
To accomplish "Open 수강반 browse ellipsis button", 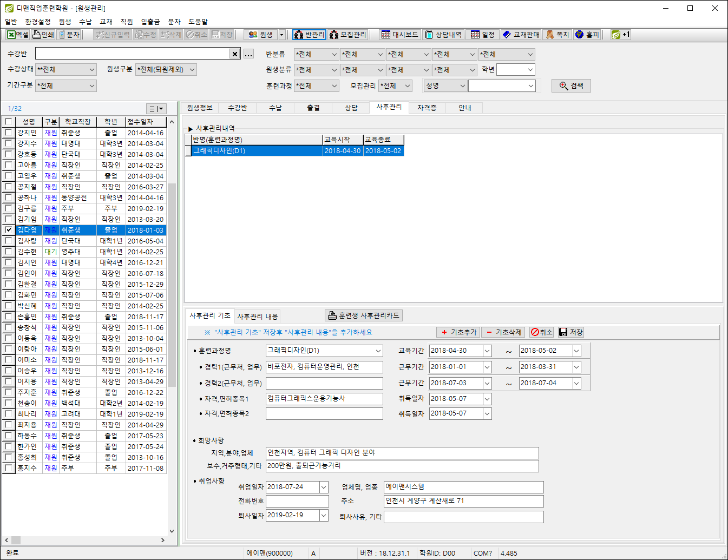I will 248,54.
